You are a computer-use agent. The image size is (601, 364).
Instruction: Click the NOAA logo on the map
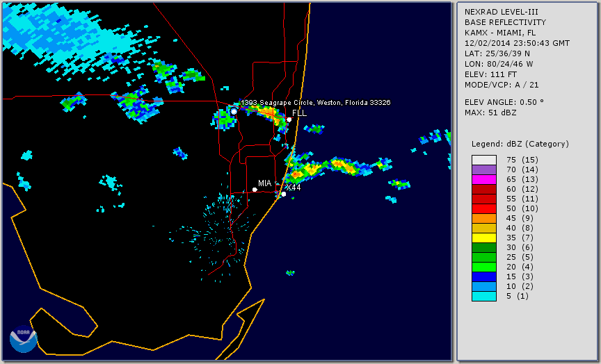pyautogui.click(x=24, y=339)
